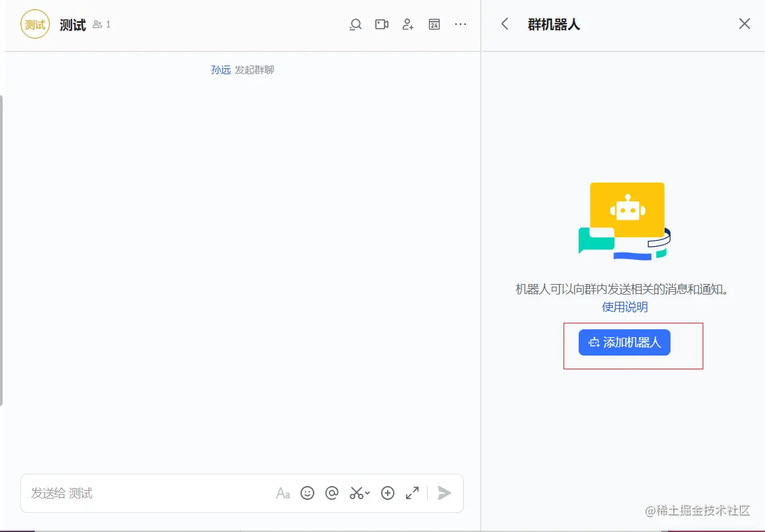Click the robot illustration image

tap(625, 221)
